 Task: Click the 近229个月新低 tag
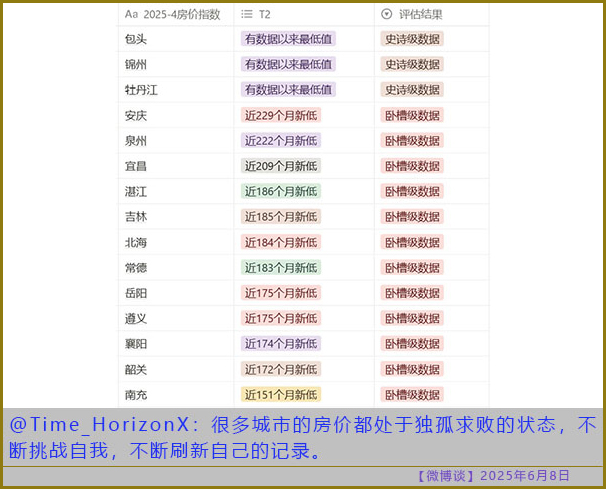click(x=280, y=115)
